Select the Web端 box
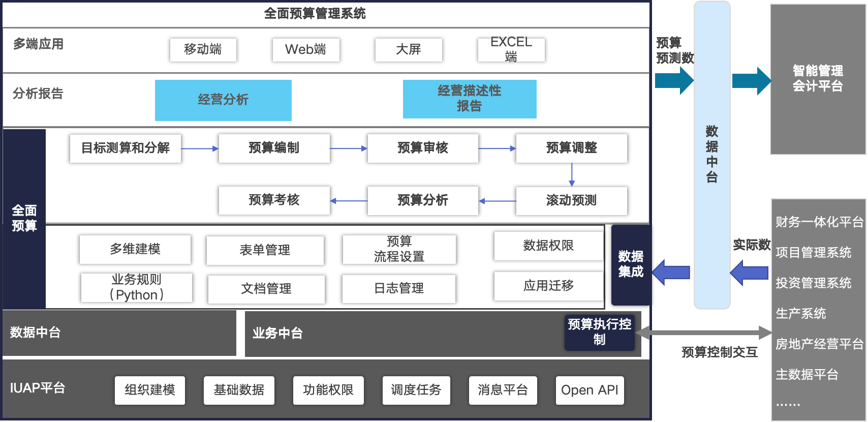 coord(305,50)
